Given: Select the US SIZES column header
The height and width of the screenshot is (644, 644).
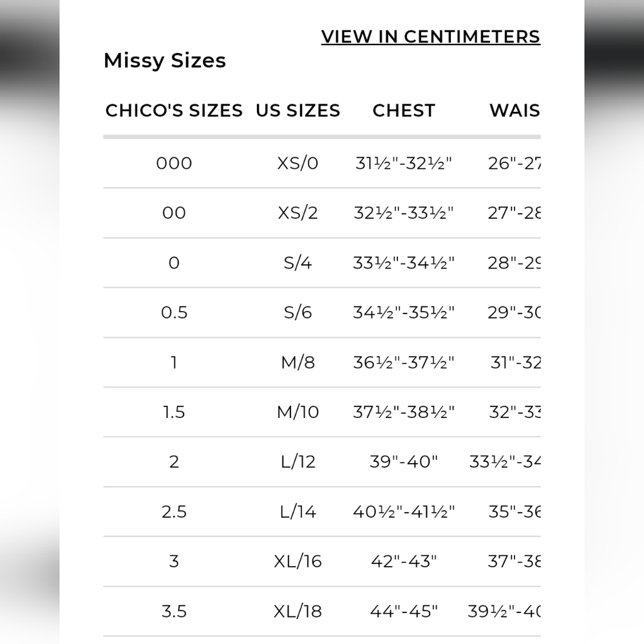Looking at the screenshot, I should click(x=298, y=111).
